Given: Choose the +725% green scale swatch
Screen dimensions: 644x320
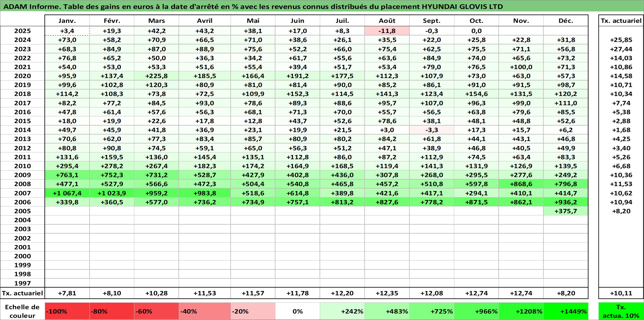Looking at the screenshot, I should click(x=432, y=311).
